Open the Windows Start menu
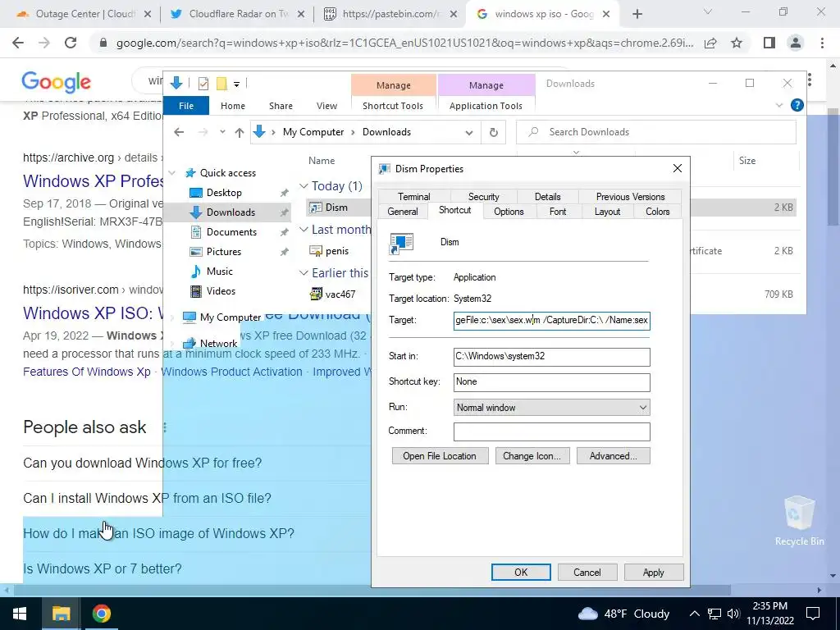Viewport: 840px width, 630px height. (x=21, y=614)
